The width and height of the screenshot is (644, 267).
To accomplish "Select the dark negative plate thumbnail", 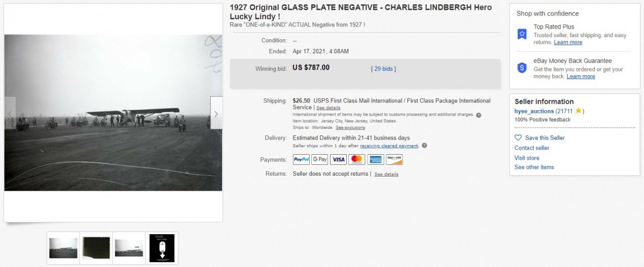I will click(97, 248).
